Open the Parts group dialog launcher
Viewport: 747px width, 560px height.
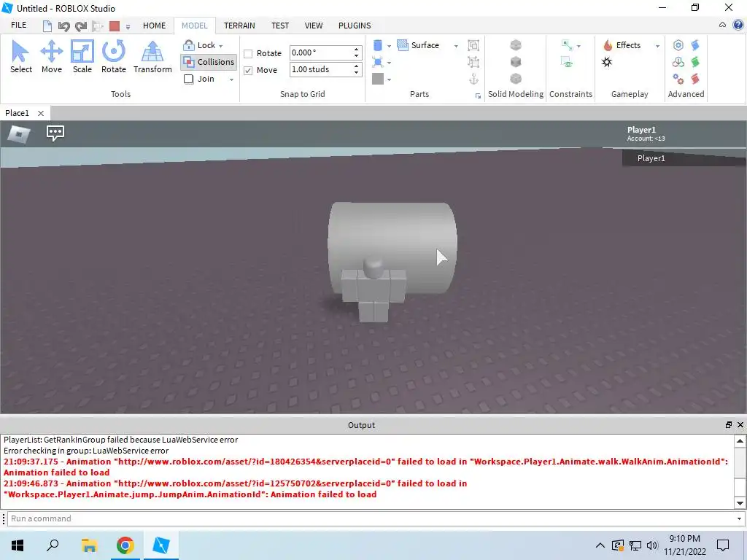478,96
